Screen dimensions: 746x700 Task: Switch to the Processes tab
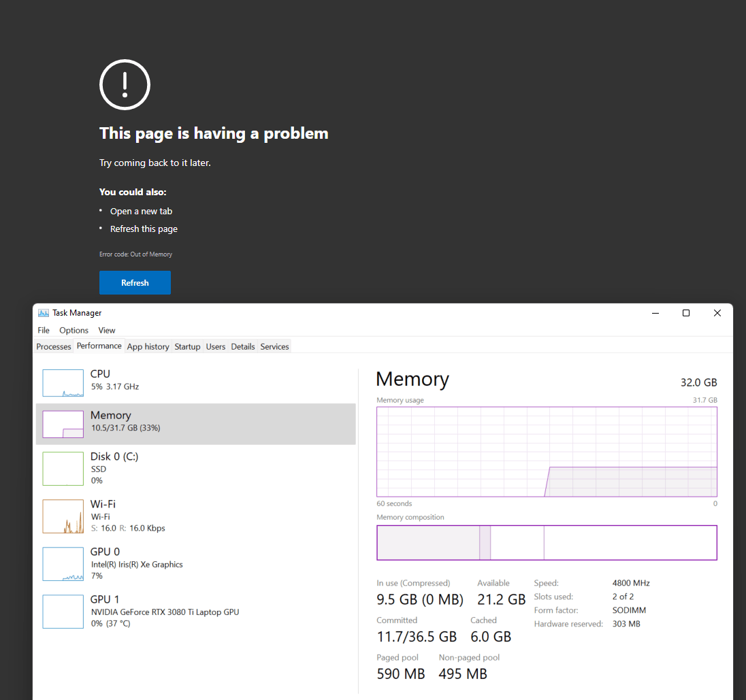(x=54, y=347)
